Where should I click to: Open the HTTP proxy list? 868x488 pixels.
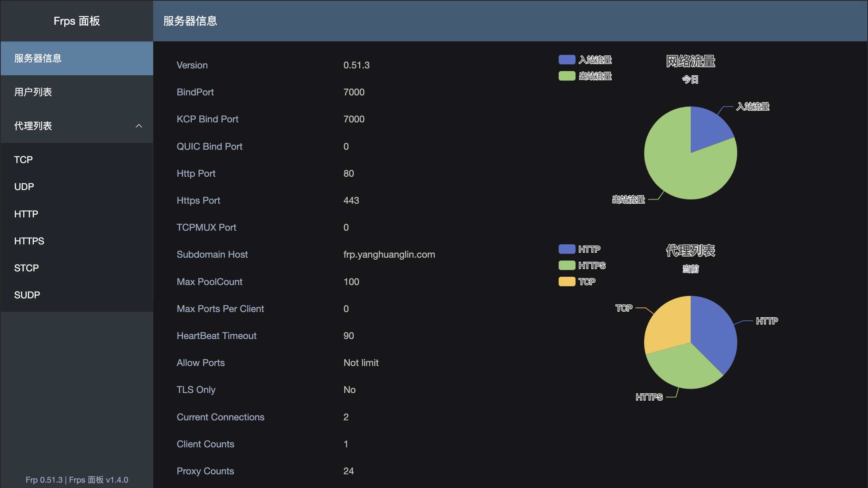pos(26,214)
